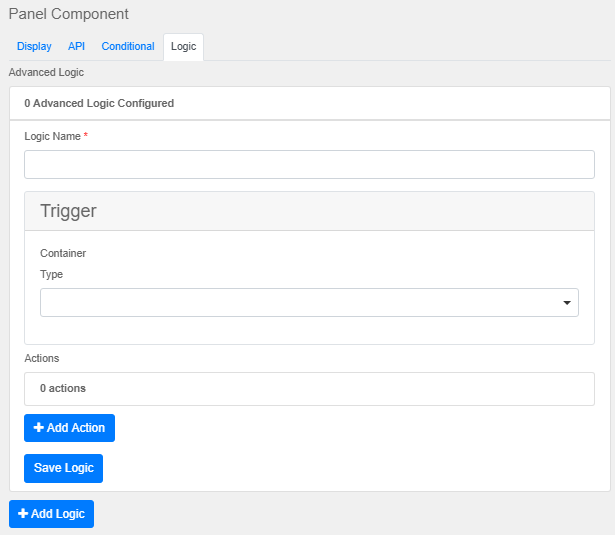Click the '0 Advanced Logic Configured' header

(x=99, y=103)
